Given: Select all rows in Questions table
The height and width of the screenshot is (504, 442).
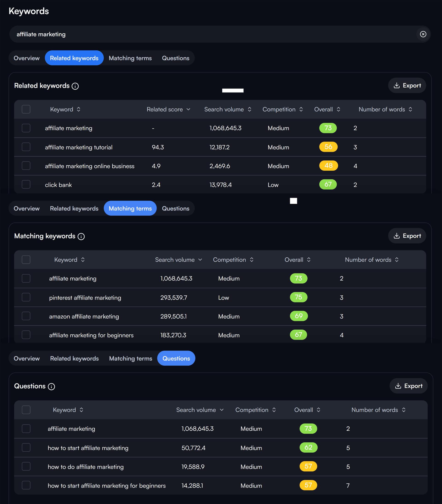Looking at the screenshot, I should point(26,410).
